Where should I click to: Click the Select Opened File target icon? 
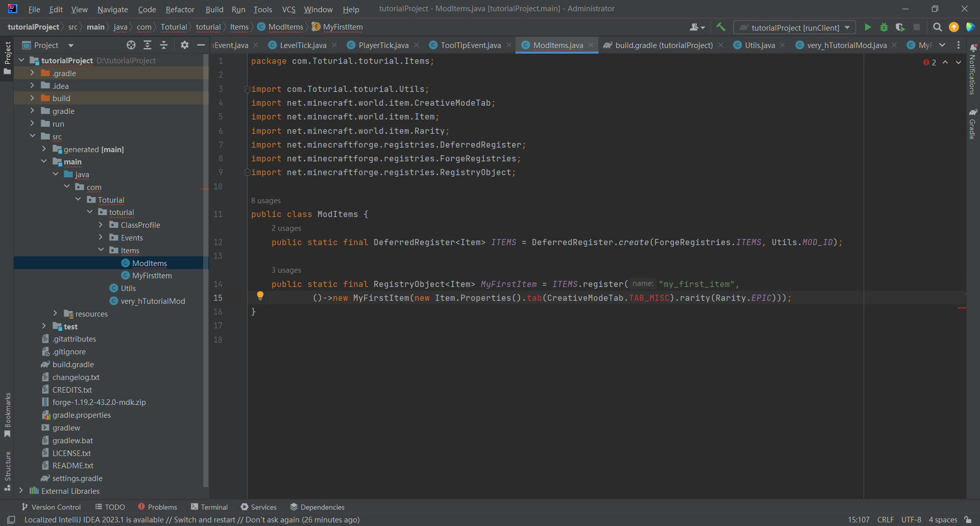(x=131, y=45)
